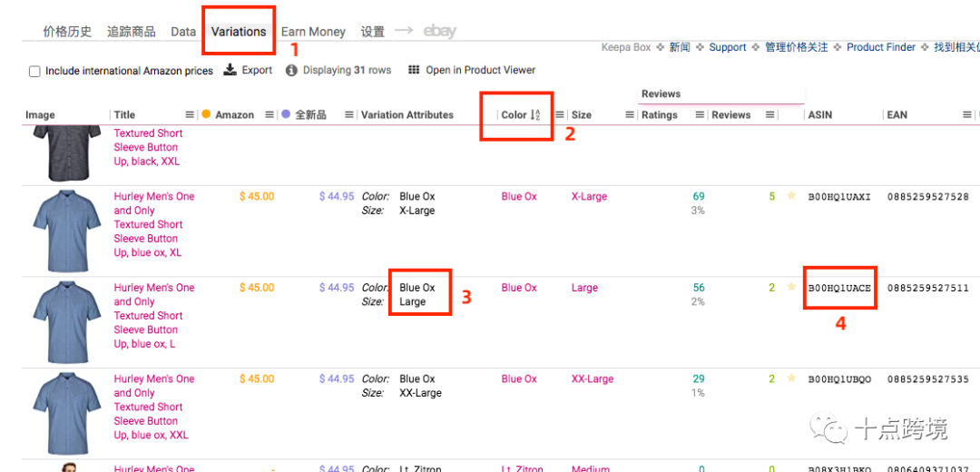Open the 设置 tab
The width and height of the screenshot is (980, 472).
click(x=373, y=31)
